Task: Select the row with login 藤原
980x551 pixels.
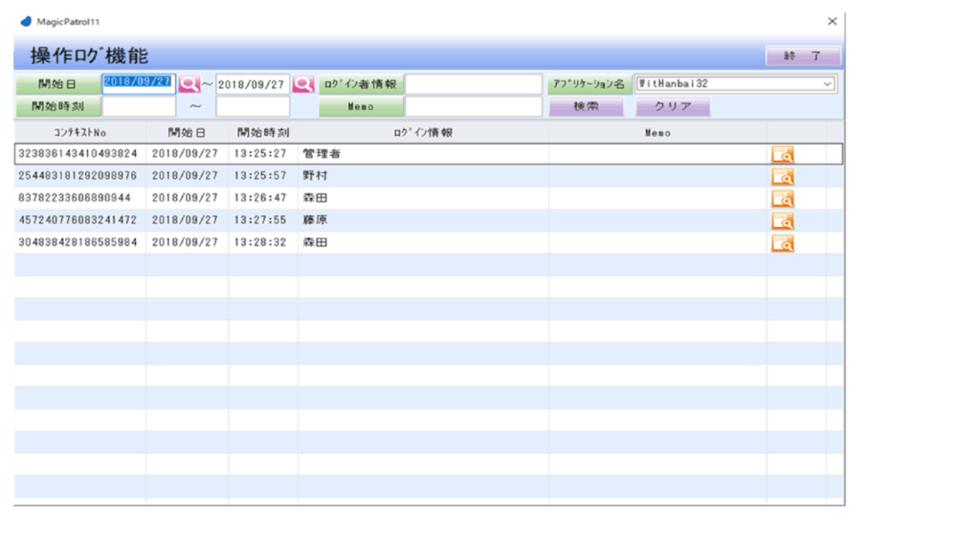Action: pyautogui.click(x=421, y=220)
